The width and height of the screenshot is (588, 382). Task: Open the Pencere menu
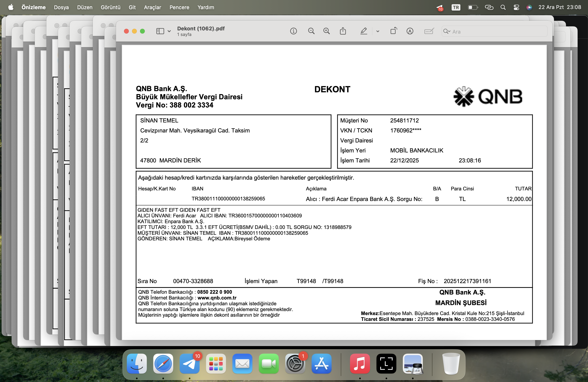point(179,7)
